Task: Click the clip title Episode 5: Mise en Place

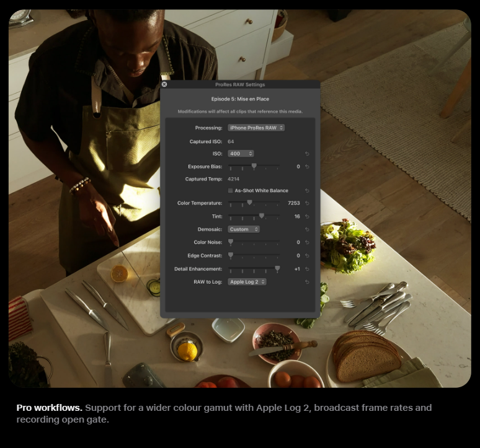Action: (240, 99)
